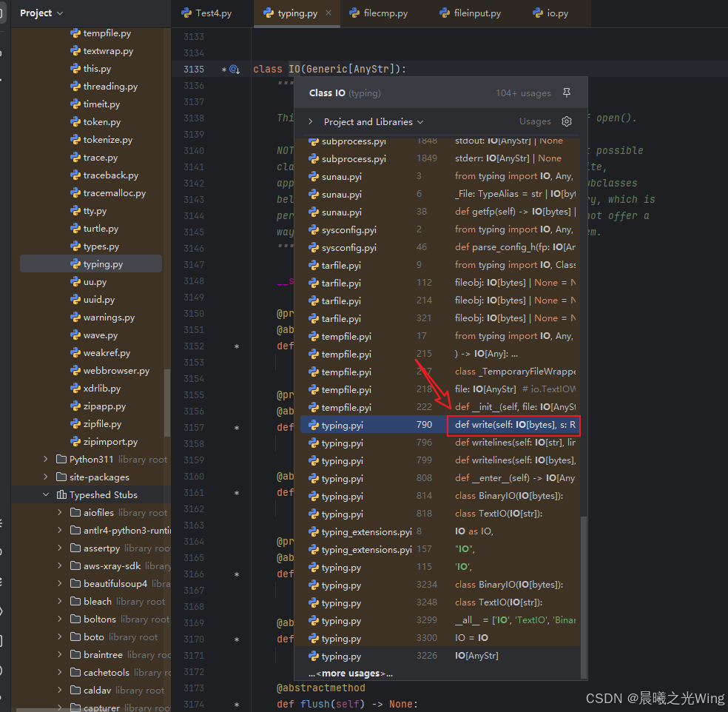Open typing.py usage IO[AnyStr] line 3226
Image resolution: width=728 pixels, height=712 pixels.
pos(440,656)
